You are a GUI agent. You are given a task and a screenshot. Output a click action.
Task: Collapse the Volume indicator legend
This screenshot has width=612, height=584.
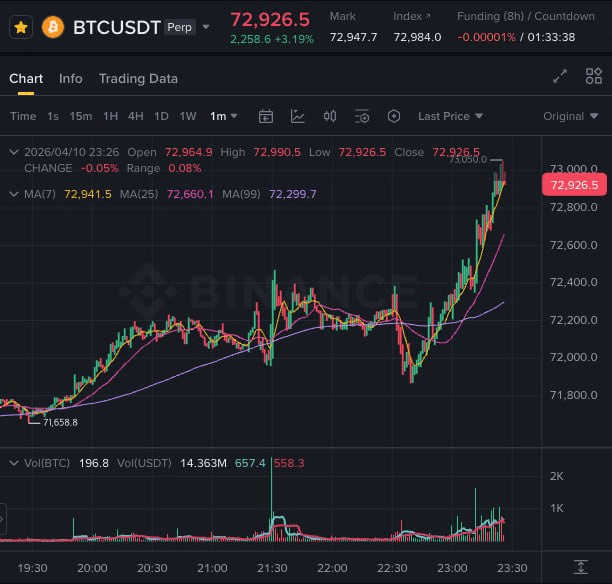(x=13, y=463)
